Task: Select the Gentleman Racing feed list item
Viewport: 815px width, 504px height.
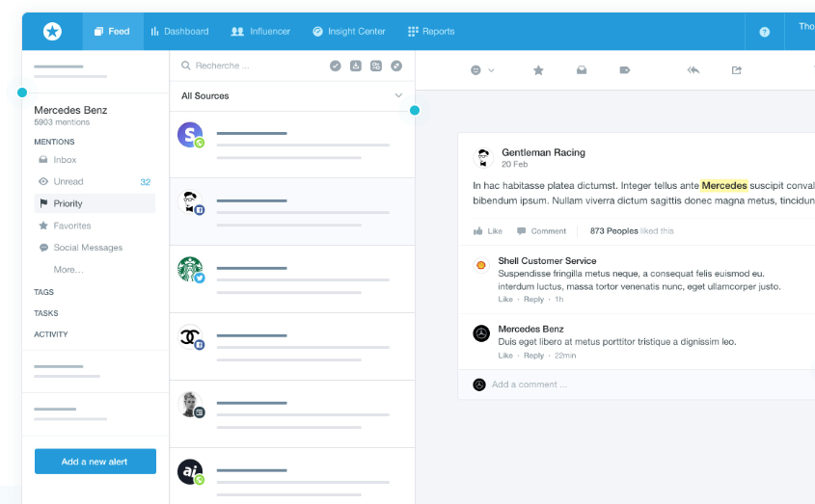Action: pyautogui.click(x=292, y=211)
